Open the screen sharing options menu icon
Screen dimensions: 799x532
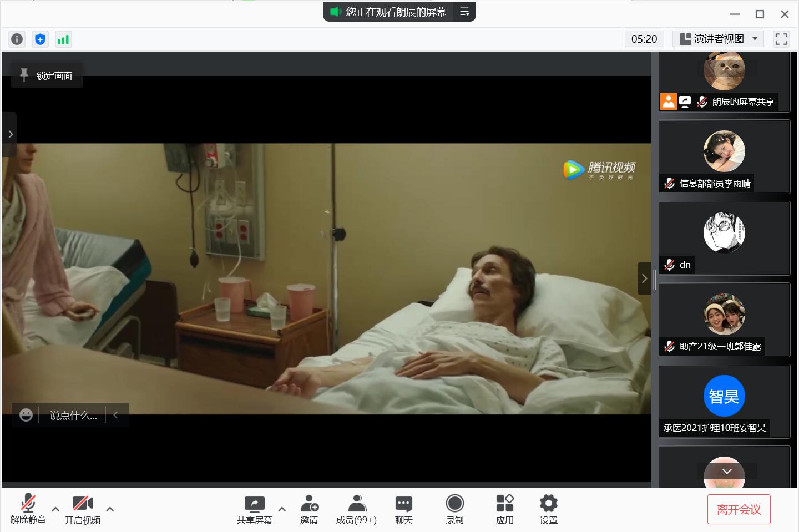(464, 12)
